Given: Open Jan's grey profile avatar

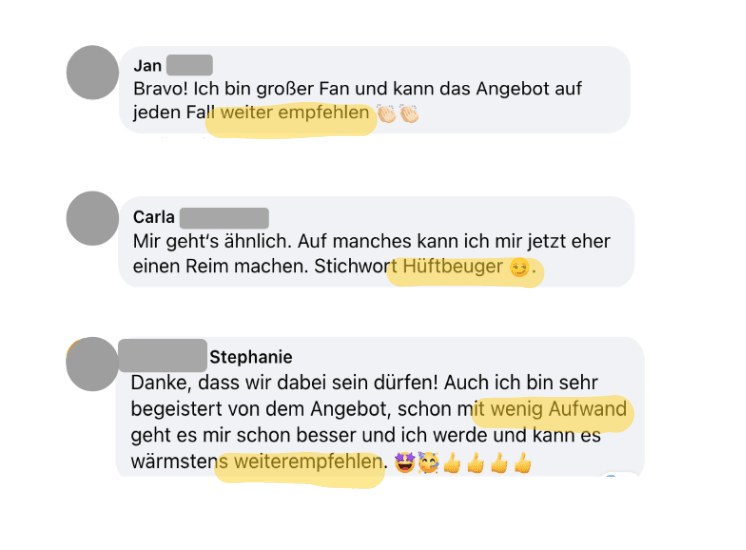Looking at the screenshot, I should pos(92,72).
